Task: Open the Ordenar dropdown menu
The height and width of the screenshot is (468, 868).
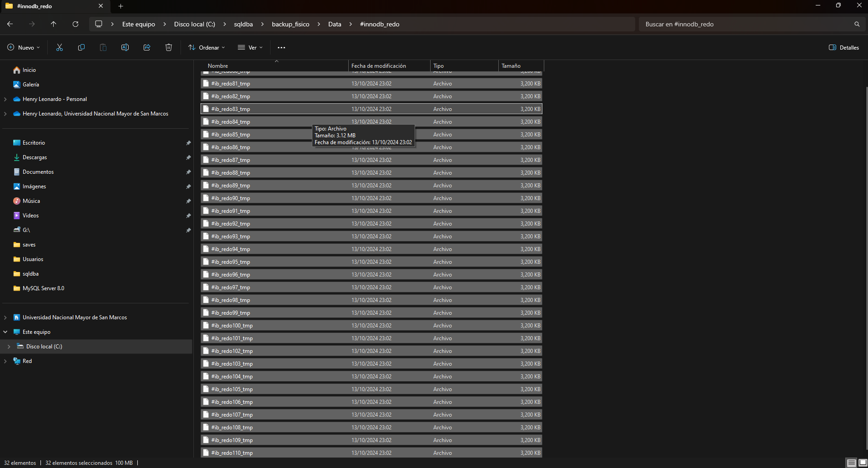Action: coord(207,47)
